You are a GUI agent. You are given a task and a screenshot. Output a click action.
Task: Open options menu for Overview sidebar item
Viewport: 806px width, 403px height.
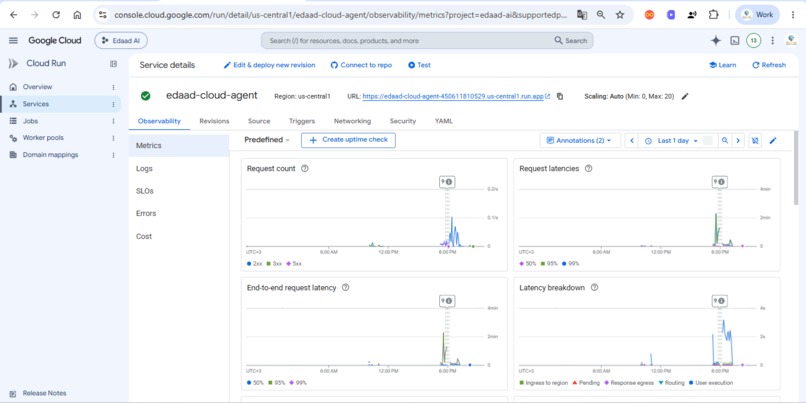tap(113, 87)
